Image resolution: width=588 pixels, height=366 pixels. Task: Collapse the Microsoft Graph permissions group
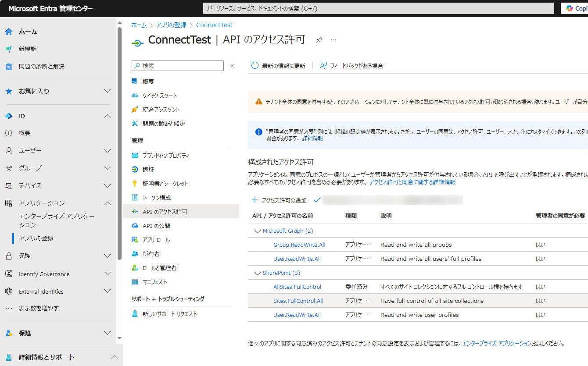257,231
